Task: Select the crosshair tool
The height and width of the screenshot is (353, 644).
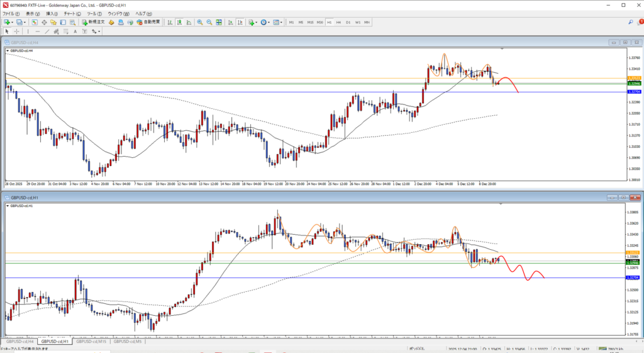Action: pyautogui.click(x=17, y=31)
